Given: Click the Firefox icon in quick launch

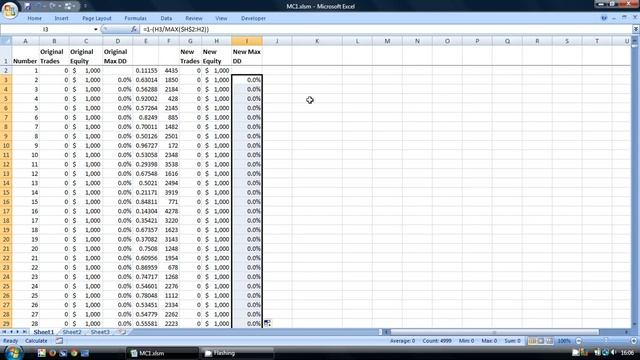Looking at the screenshot, I should pyautogui.click(x=52, y=353).
